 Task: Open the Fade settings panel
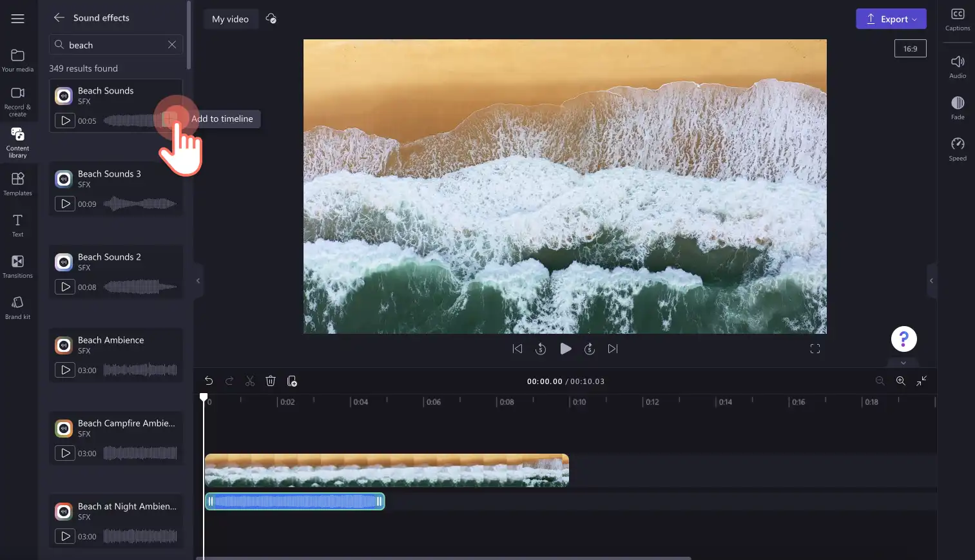click(x=958, y=108)
